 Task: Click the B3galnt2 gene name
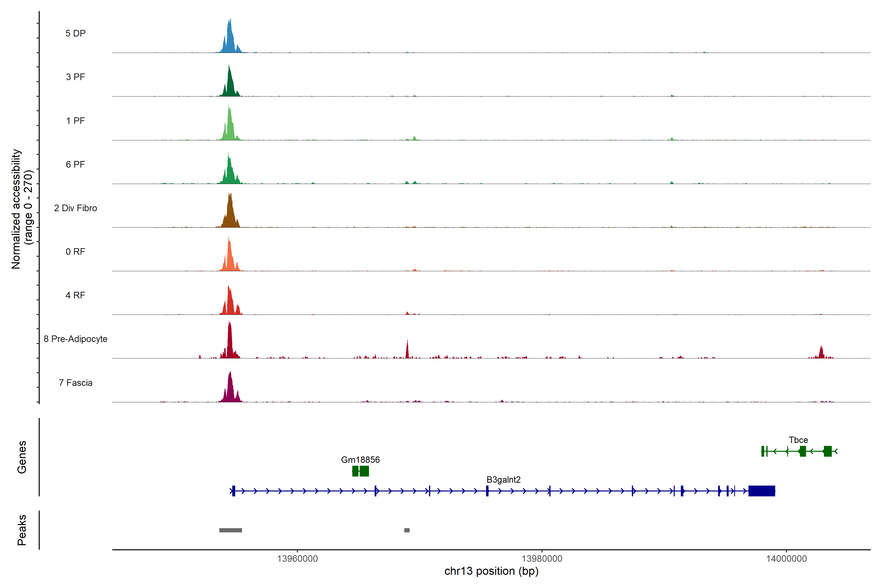click(x=503, y=480)
